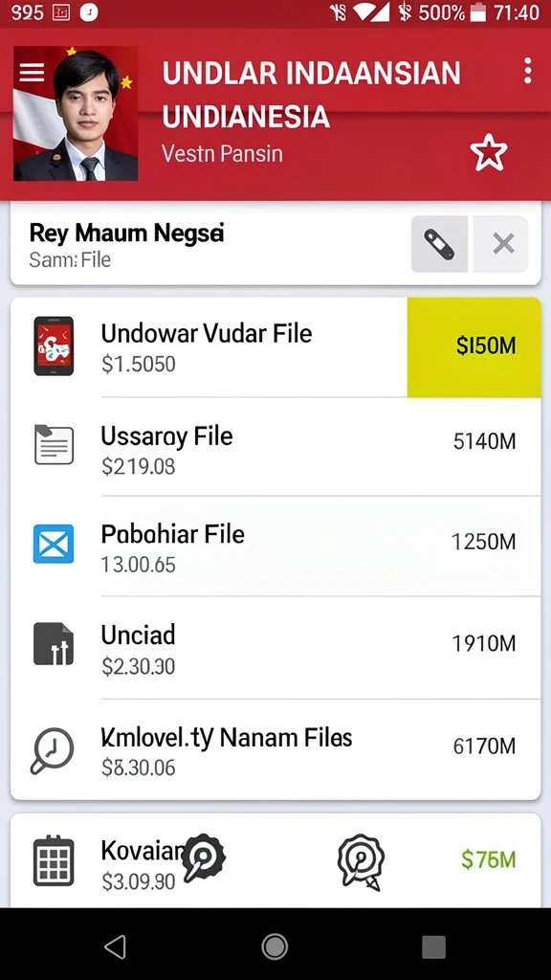Open the profile photo thumbnail
Screen dimensions: 551x980
pos(76,114)
